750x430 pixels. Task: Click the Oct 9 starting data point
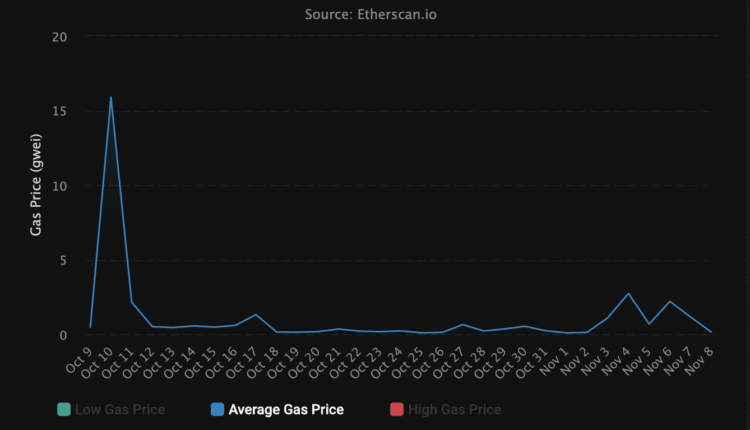[x=90, y=327]
